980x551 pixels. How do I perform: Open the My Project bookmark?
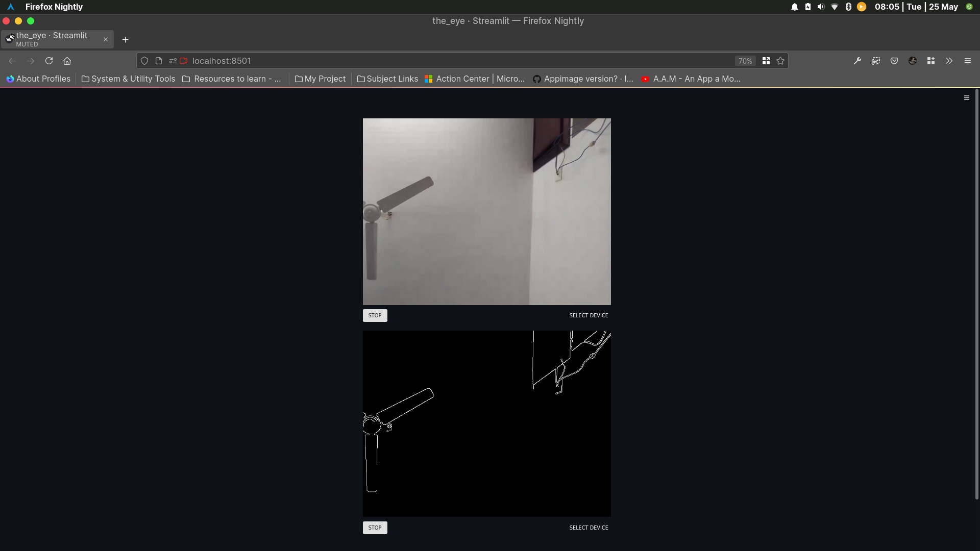[320, 79]
